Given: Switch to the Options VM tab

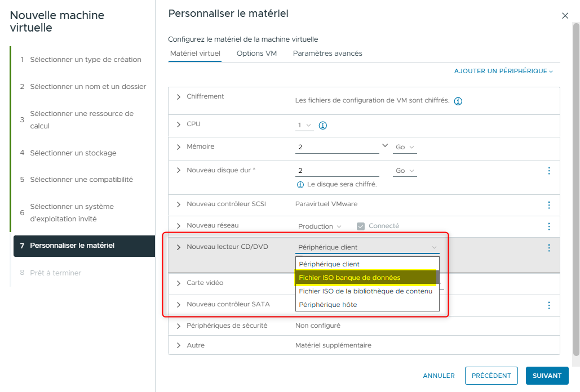Looking at the screenshot, I should point(256,54).
